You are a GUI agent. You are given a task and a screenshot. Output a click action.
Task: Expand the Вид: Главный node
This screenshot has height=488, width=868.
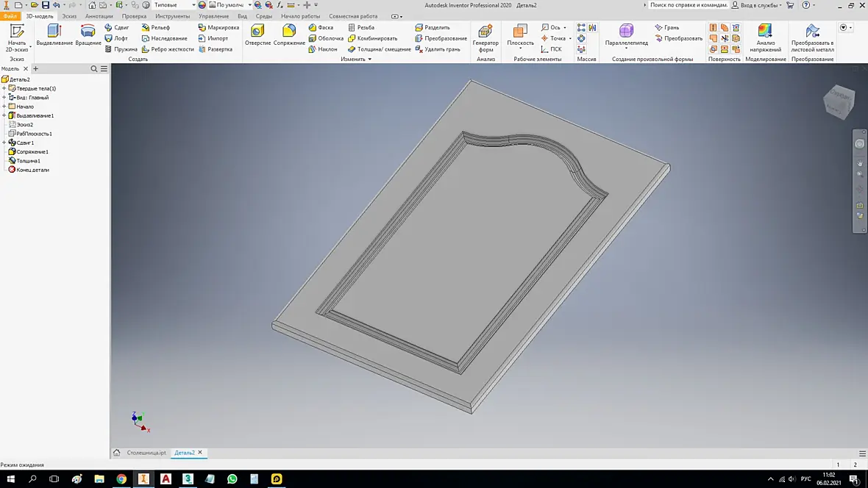pos(4,97)
